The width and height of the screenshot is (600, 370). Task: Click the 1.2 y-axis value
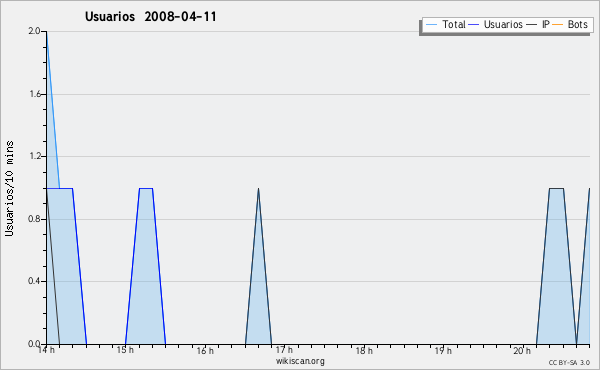click(35, 156)
